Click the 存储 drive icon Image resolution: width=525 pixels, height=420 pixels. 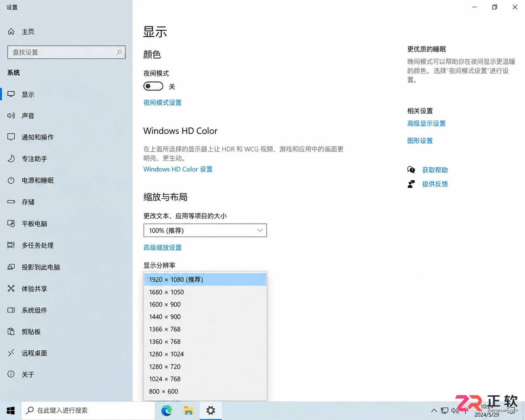(11, 201)
